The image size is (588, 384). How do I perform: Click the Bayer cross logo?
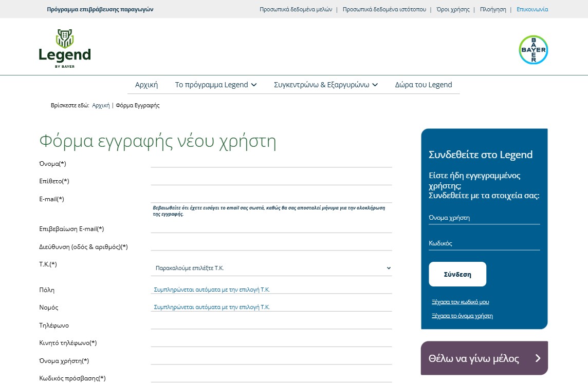pos(533,50)
